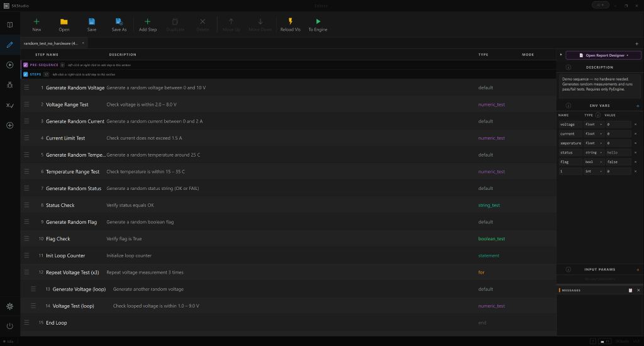Image resolution: width=644 pixels, height=346 pixels.
Task: Edit the voltage variable name field
Action: click(570, 125)
